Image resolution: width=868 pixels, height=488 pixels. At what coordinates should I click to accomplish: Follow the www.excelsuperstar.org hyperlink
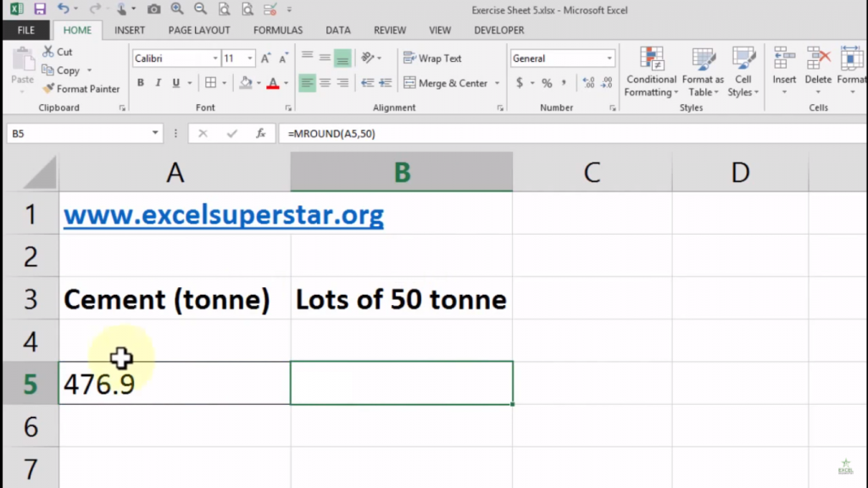(223, 214)
